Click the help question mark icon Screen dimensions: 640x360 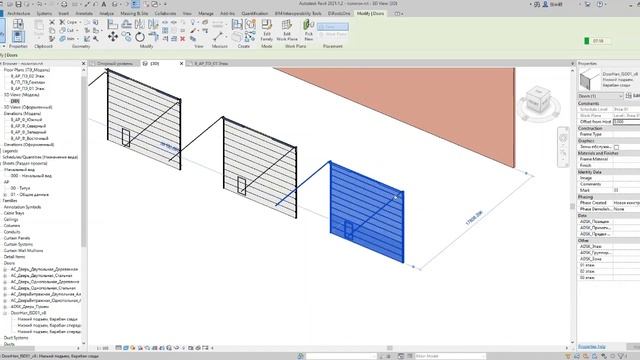600,4
